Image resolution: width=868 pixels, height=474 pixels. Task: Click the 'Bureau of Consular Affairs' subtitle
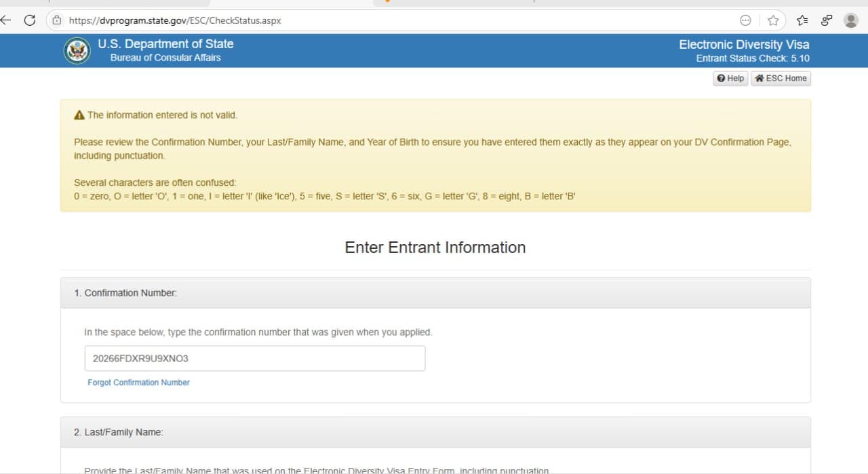coord(165,58)
